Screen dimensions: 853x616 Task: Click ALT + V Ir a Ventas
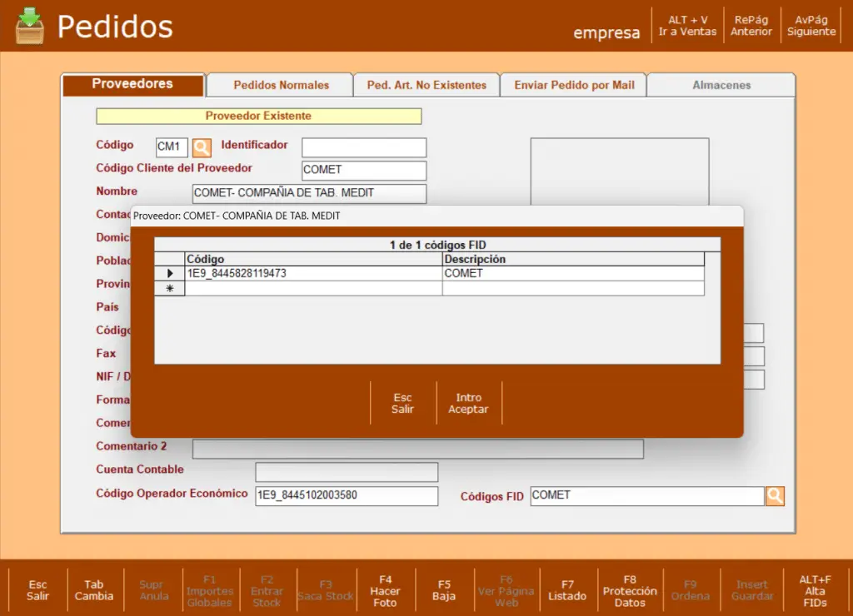tap(687, 26)
